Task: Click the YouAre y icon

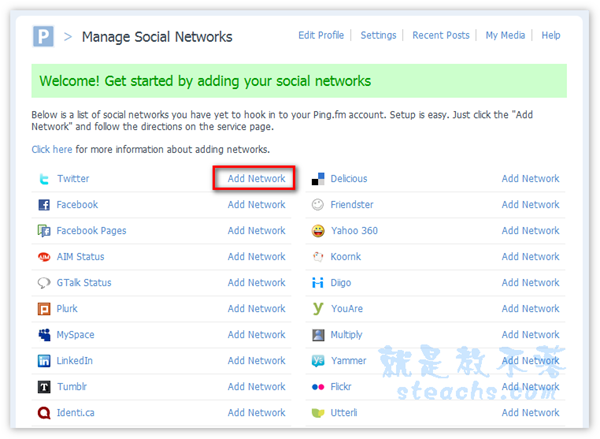Action: 318,308
